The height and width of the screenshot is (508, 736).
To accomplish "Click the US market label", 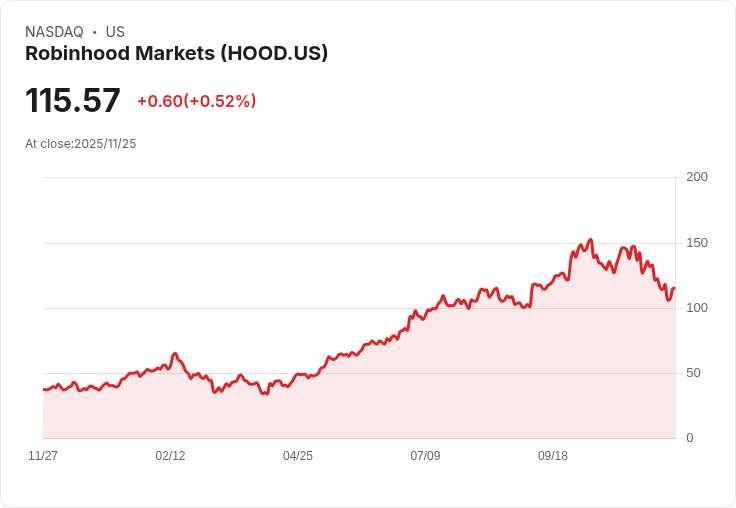I will 115,32.
